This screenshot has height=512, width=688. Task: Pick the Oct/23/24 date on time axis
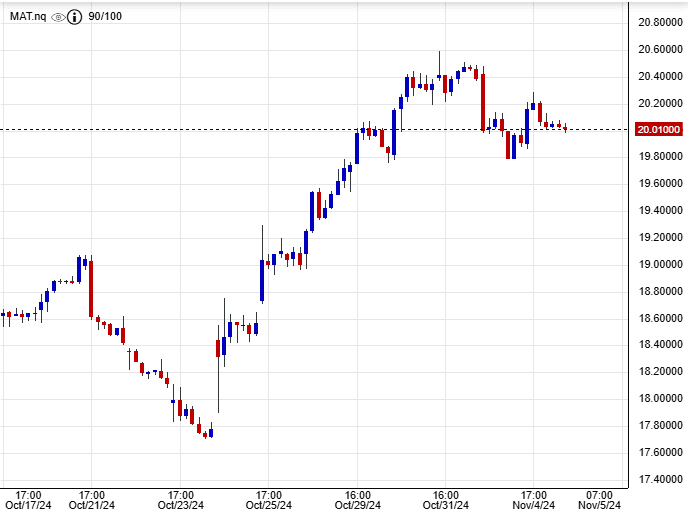(x=180, y=504)
